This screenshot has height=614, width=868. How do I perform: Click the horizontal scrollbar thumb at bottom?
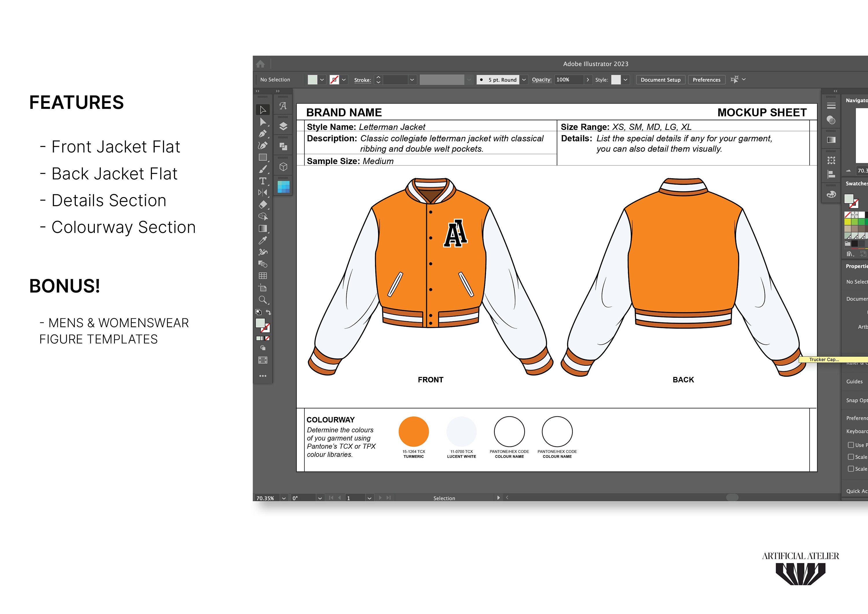pyautogui.click(x=732, y=498)
